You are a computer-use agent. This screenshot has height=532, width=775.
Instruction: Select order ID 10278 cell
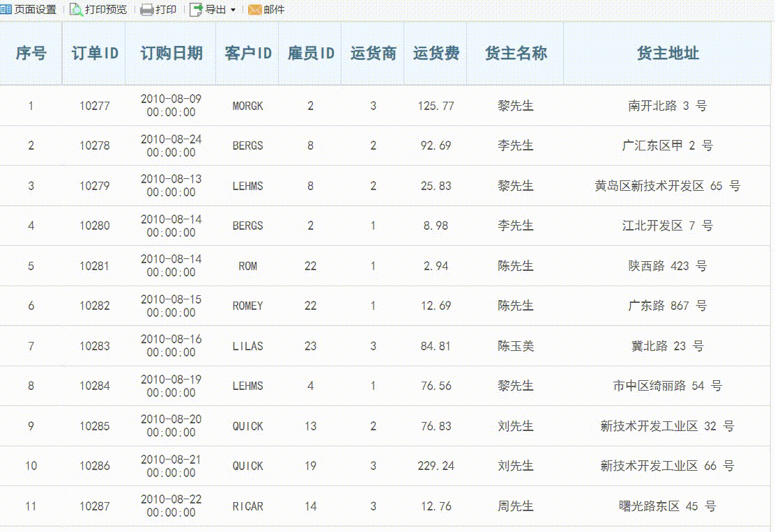[94, 146]
